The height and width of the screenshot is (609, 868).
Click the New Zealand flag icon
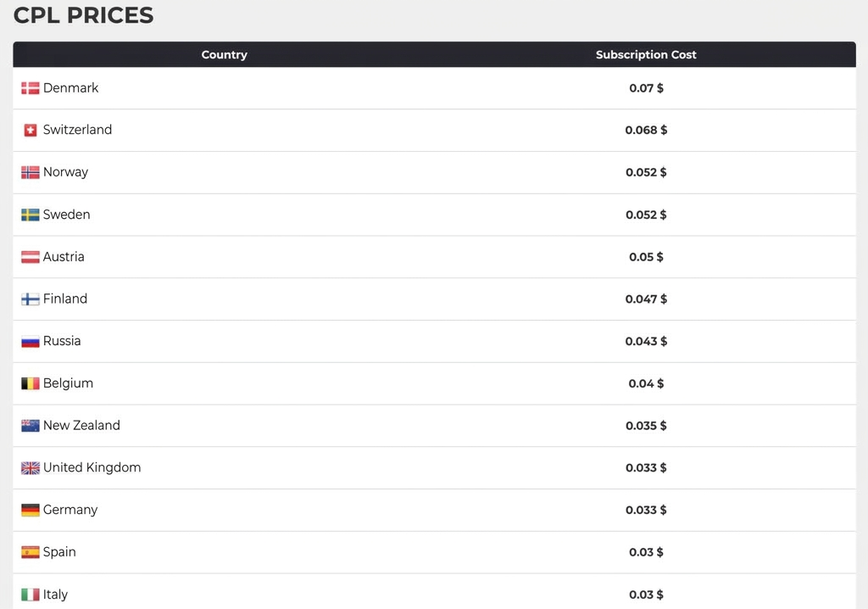point(31,426)
